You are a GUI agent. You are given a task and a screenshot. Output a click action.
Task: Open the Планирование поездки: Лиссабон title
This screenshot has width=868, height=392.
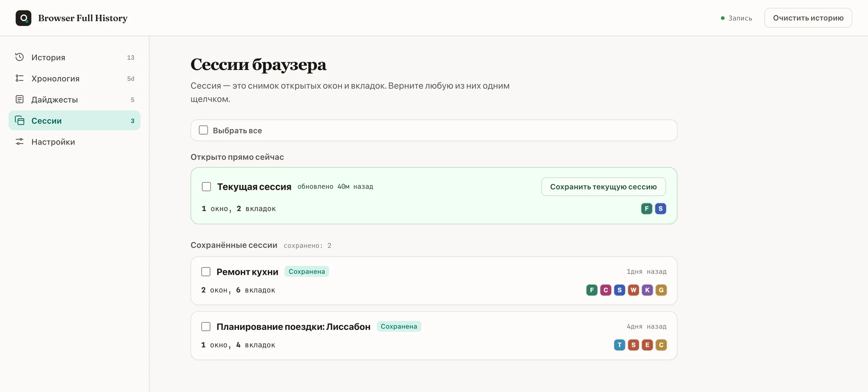293,326
